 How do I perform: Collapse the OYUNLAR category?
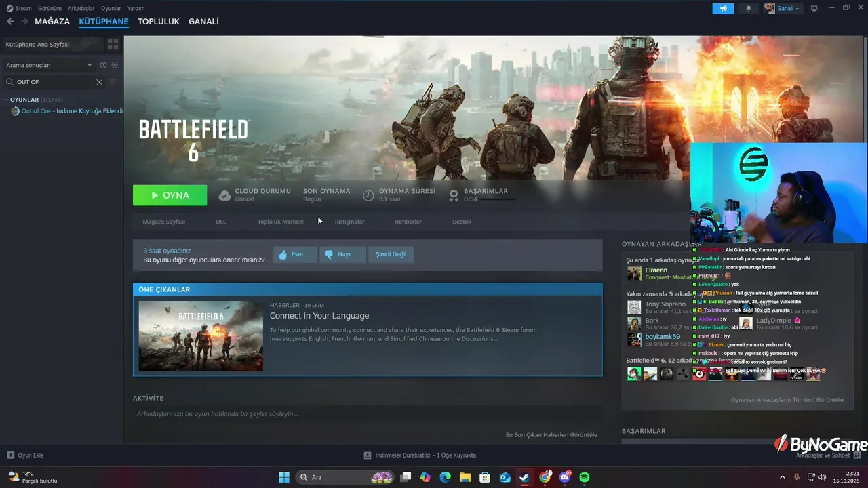5,100
